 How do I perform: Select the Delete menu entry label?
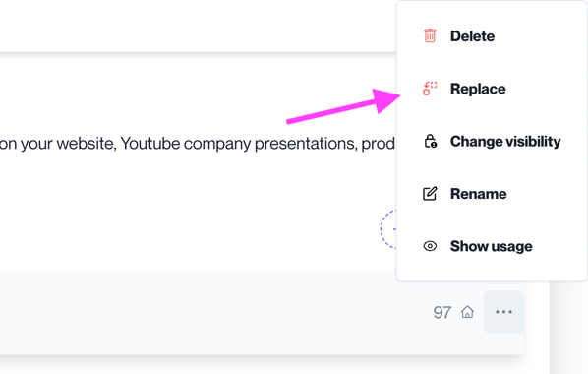tap(472, 36)
